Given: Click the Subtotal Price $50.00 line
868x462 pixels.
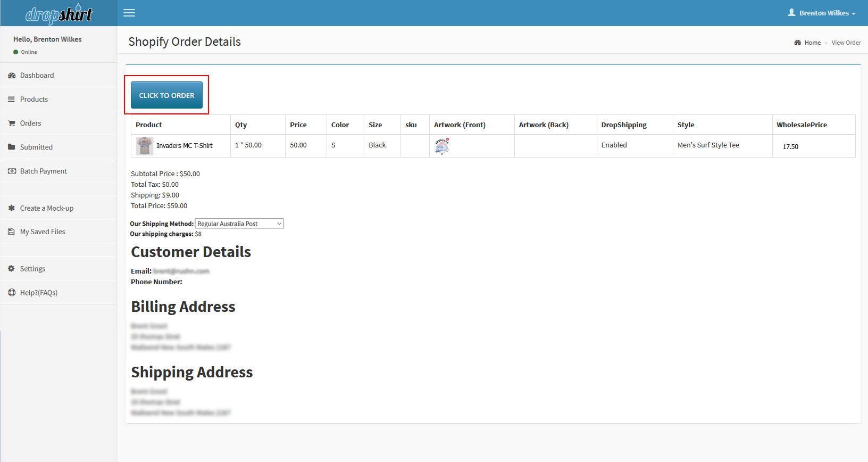Looking at the screenshot, I should 165,174.
